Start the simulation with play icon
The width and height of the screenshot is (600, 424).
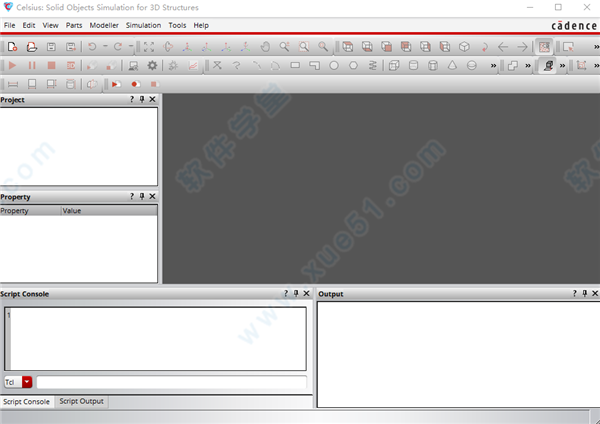12,65
